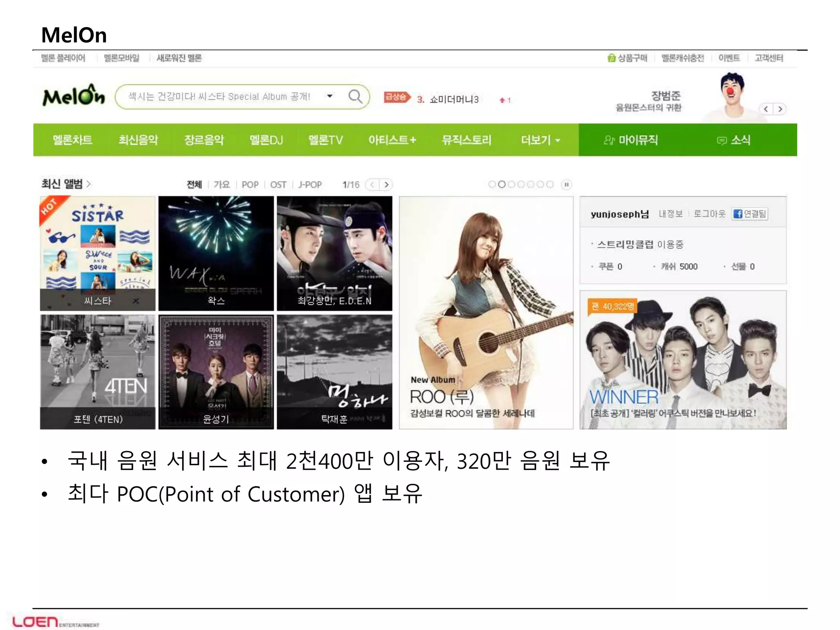Pause the carousel slideshow
This screenshot has height=630, width=840.
click(x=566, y=185)
